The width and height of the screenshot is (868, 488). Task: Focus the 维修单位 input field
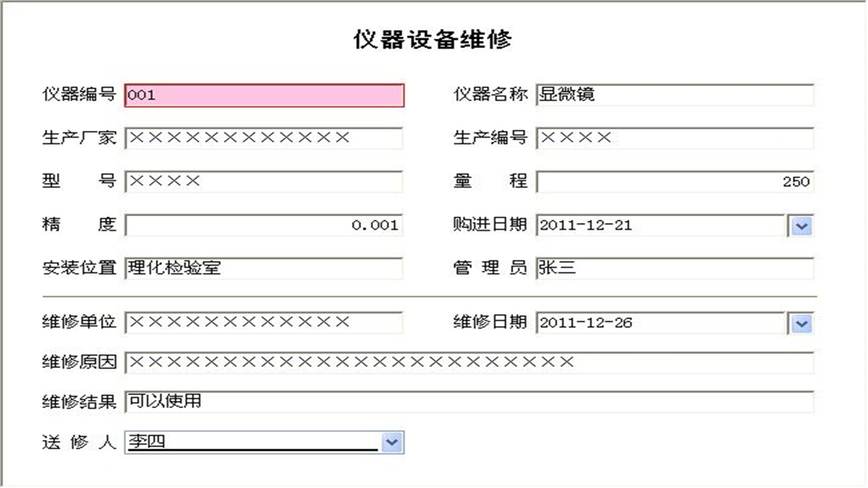(x=264, y=323)
